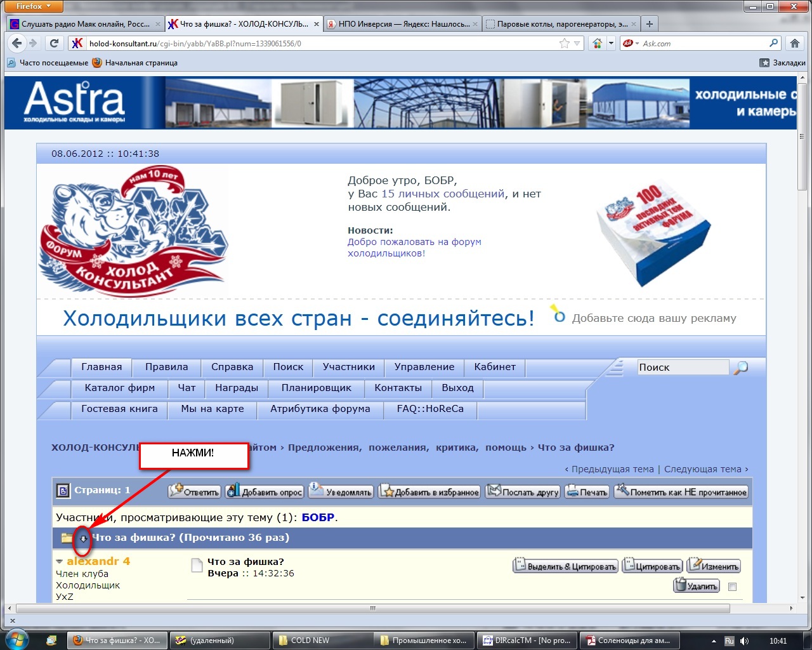This screenshot has height=650, width=812.
Task: Click the Предложения, пожелания, критика breadcrumb
Action: [x=407, y=448]
